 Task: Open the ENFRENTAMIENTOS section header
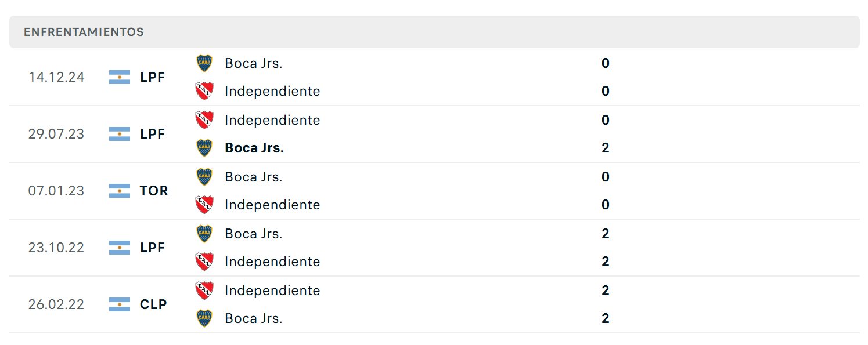[x=434, y=32]
